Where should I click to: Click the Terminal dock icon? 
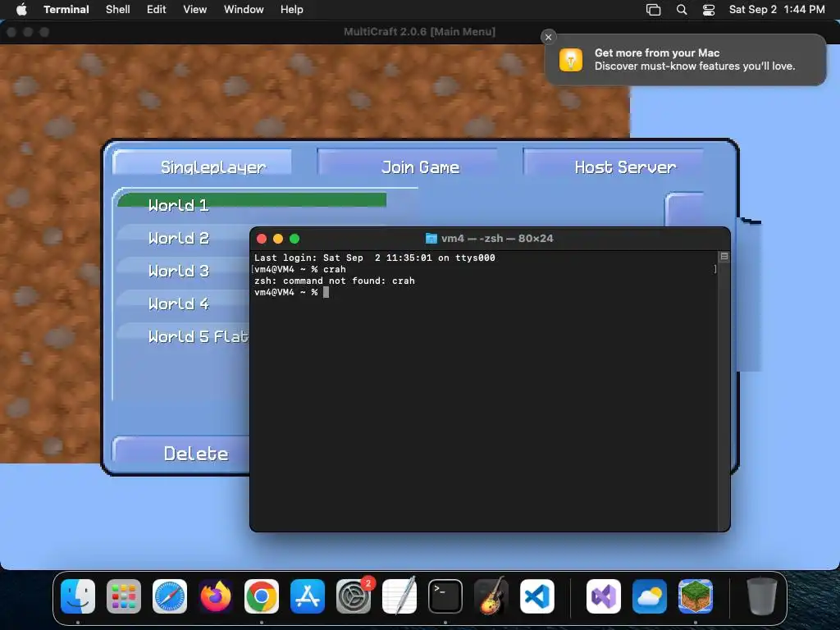445,596
